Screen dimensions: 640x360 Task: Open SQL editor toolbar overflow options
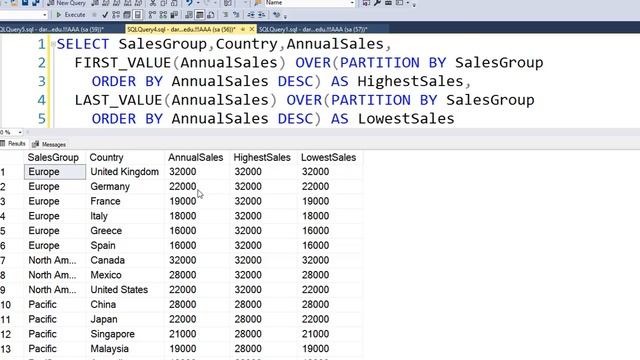[x=285, y=16]
